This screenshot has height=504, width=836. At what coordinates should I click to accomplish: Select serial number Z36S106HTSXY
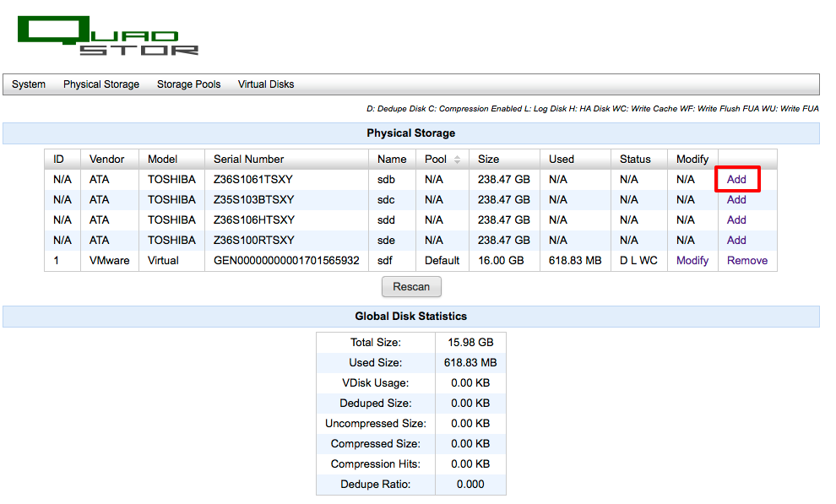[x=254, y=220]
